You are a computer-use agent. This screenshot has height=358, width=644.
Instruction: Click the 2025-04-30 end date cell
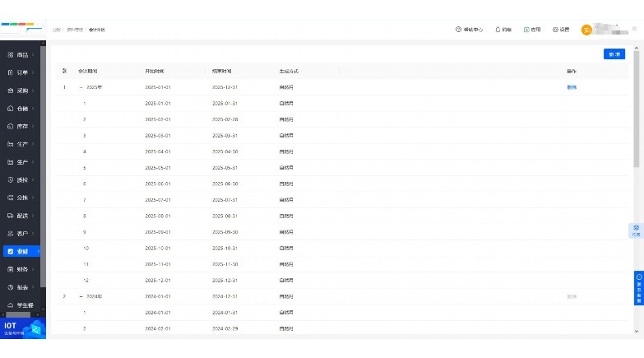(225, 151)
